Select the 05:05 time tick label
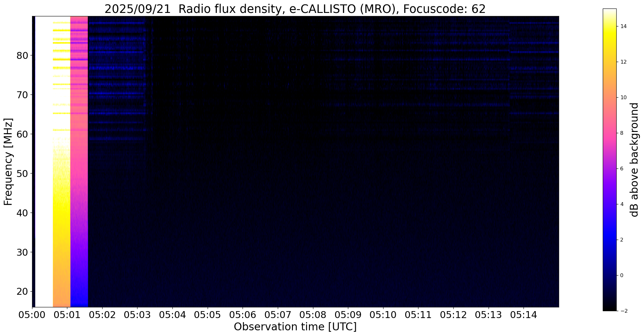Viewport: 644px width, 336px height. 208,315
